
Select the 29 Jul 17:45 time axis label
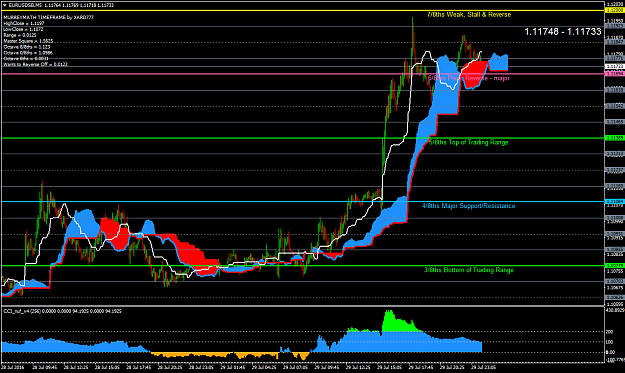click(x=421, y=367)
